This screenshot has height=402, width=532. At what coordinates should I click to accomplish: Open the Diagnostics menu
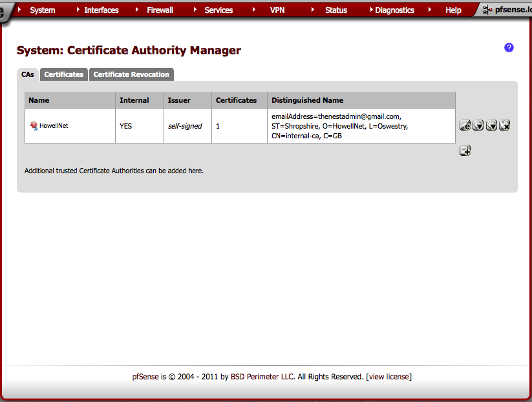coord(394,10)
